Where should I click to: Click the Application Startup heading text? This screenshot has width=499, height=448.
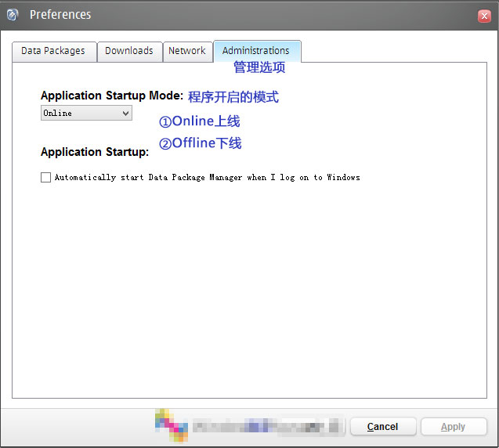point(95,152)
